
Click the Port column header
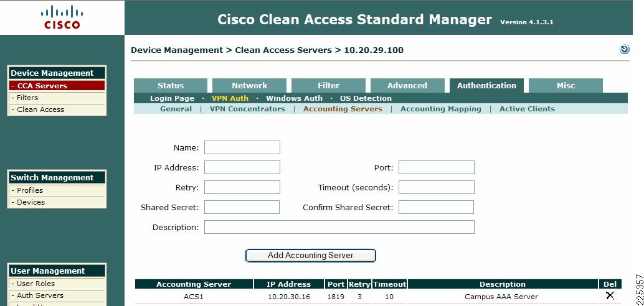coord(336,284)
